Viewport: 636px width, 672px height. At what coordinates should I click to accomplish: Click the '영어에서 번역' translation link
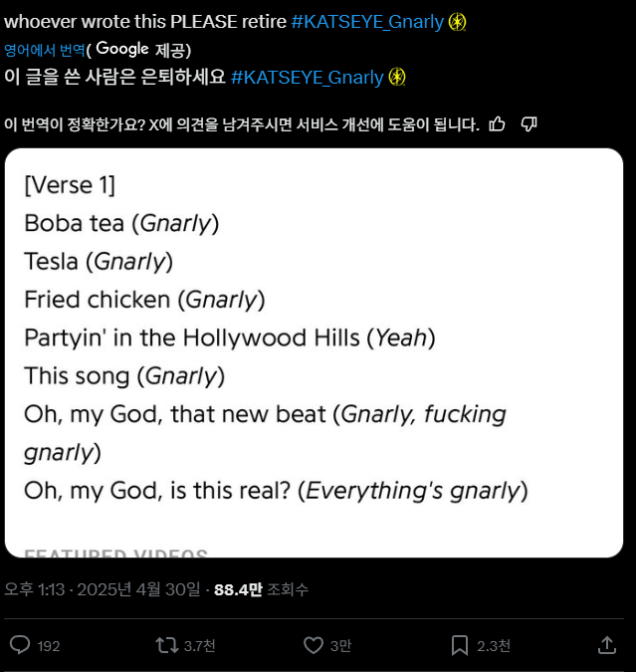pyautogui.click(x=44, y=50)
